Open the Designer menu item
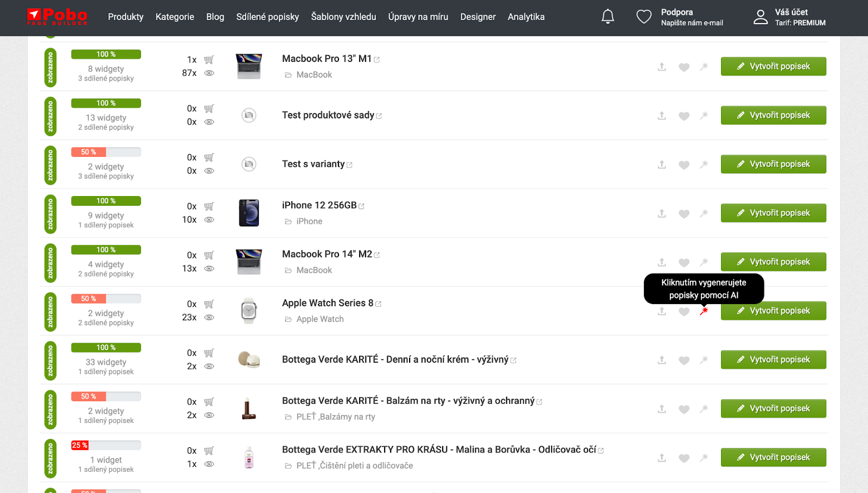Screen dimensions: 868x493 point(478,17)
